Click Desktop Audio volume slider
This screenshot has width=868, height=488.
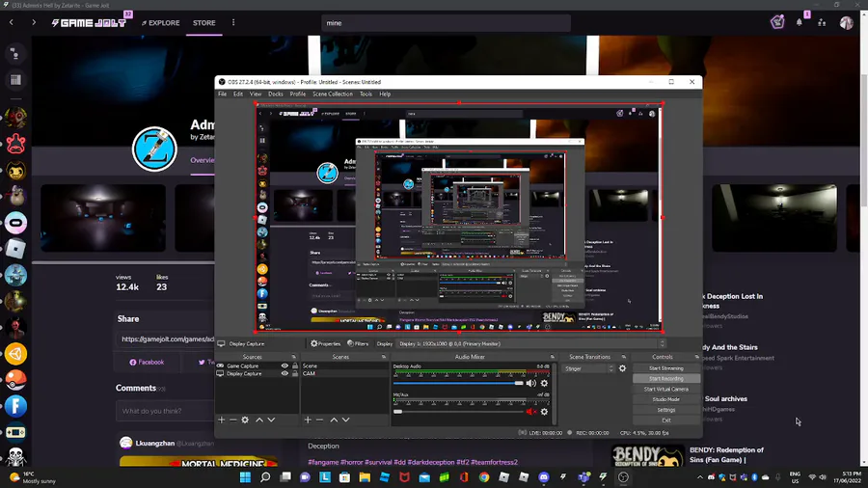[458, 383]
